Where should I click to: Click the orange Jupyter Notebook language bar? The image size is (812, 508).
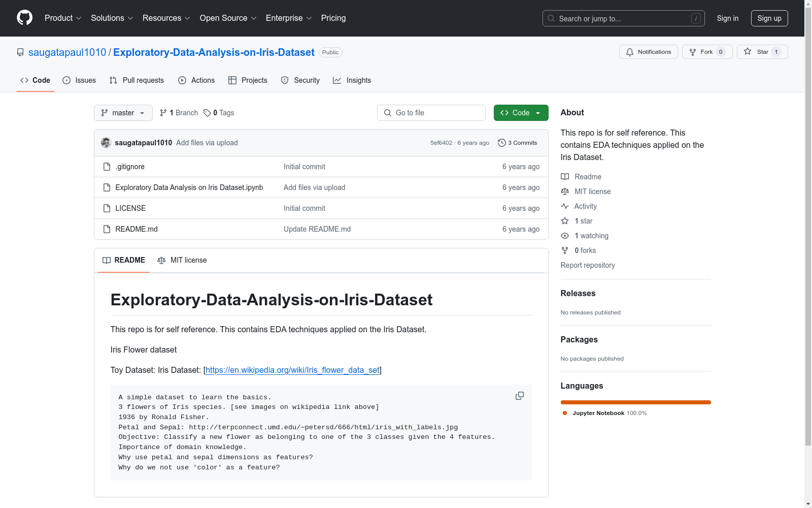click(636, 402)
